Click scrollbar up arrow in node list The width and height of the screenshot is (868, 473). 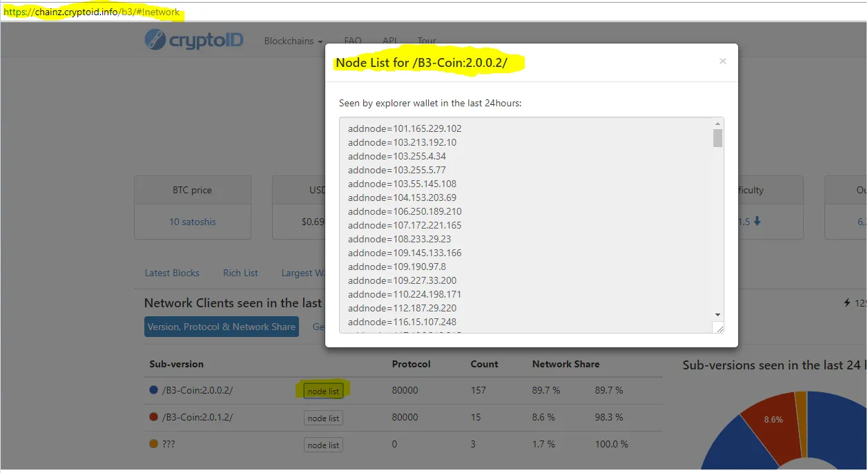click(718, 123)
